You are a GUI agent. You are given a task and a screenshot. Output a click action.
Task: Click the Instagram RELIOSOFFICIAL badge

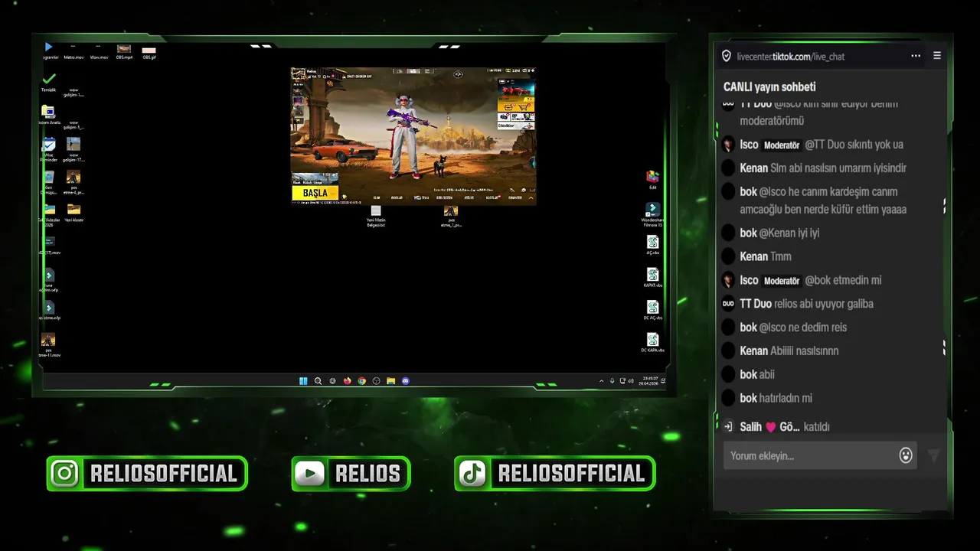147,474
